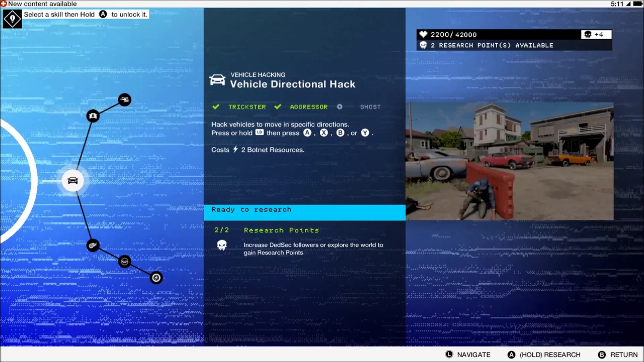Click the skull icon next to Research Points
The image size is (644, 362).
point(222,245)
